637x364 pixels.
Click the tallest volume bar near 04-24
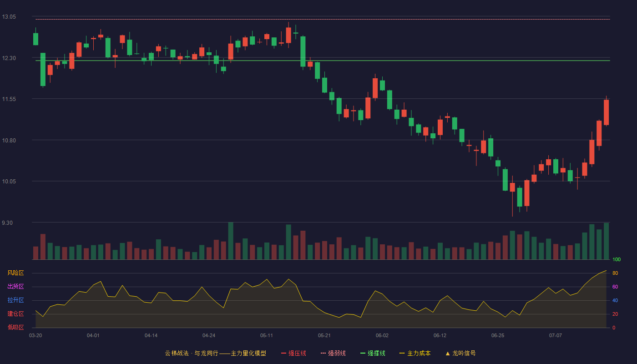(231, 241)
